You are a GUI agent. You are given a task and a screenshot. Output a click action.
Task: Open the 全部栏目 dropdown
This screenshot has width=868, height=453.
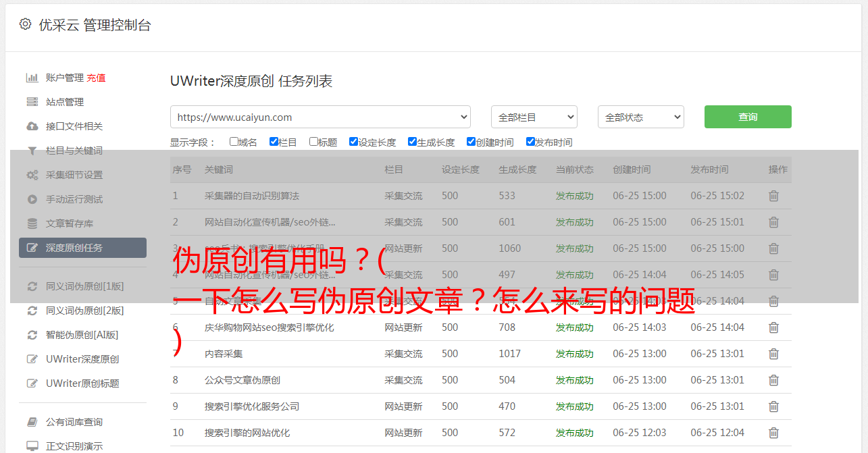[x=534, y=117]
